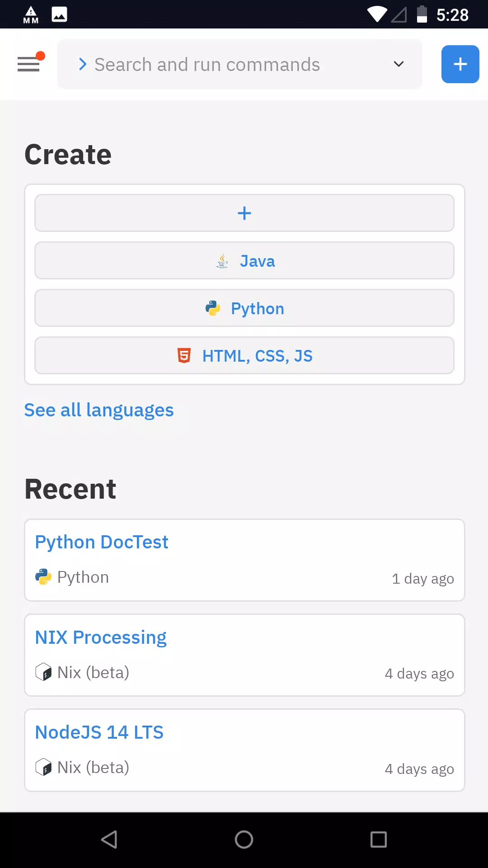Click the Python logo in Python DocTest card
Image resolution: width=488 pixels, height=868 pixels.
[x=43, y=577]
